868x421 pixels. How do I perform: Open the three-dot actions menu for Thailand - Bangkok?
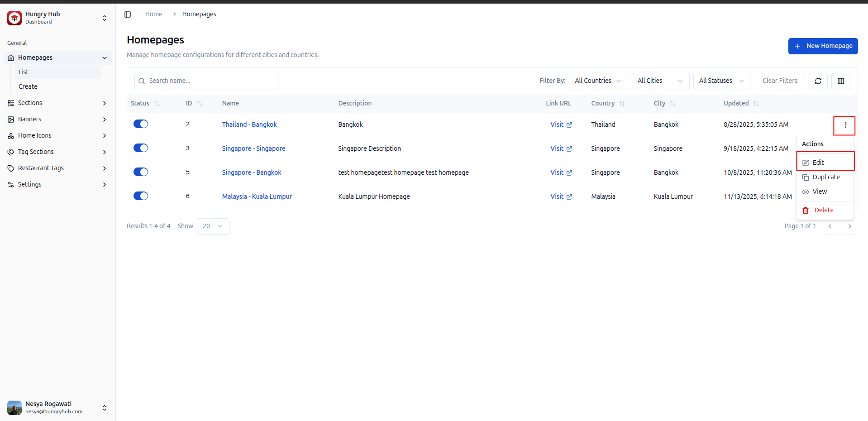pos(845,125)
